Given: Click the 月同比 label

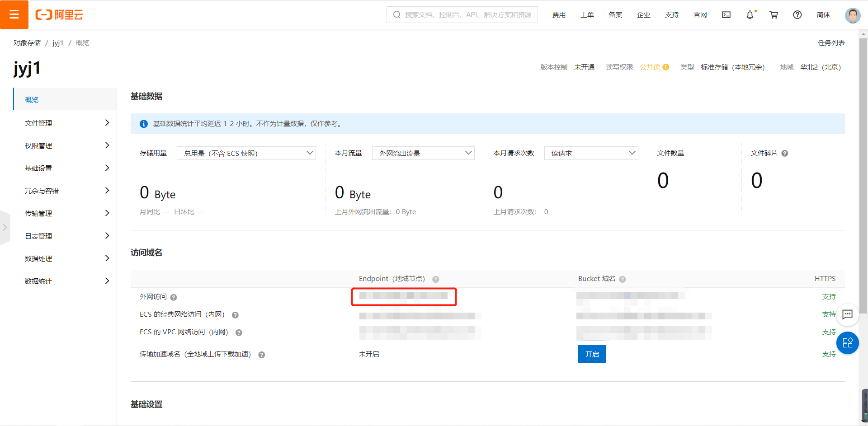Looking at the screenshot, I should coord(150,212).
